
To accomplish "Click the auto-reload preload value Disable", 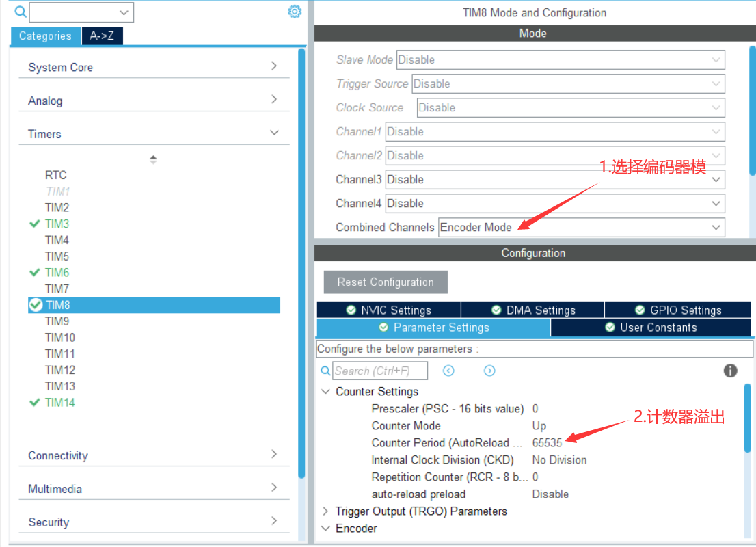I will point(550,494).
